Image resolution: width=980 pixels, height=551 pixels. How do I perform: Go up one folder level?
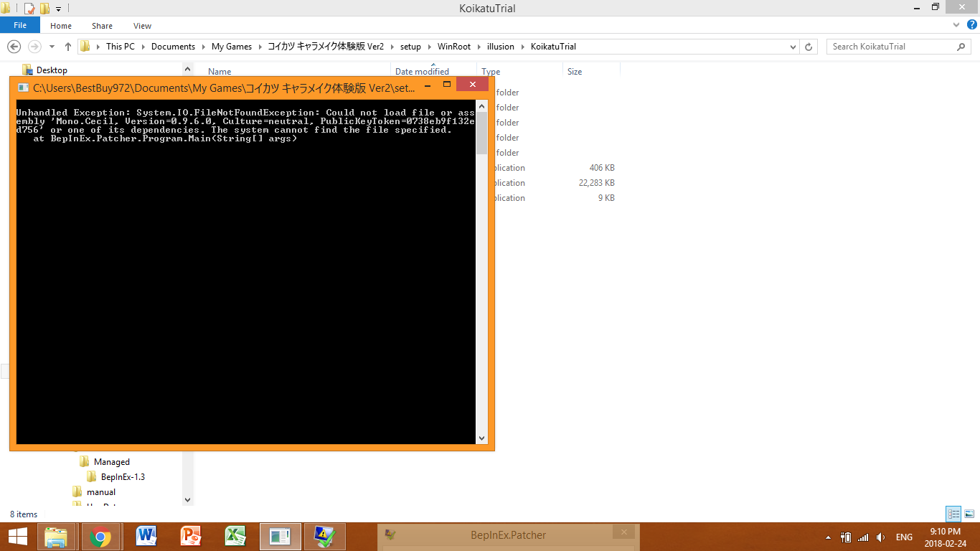click(68, 47)
